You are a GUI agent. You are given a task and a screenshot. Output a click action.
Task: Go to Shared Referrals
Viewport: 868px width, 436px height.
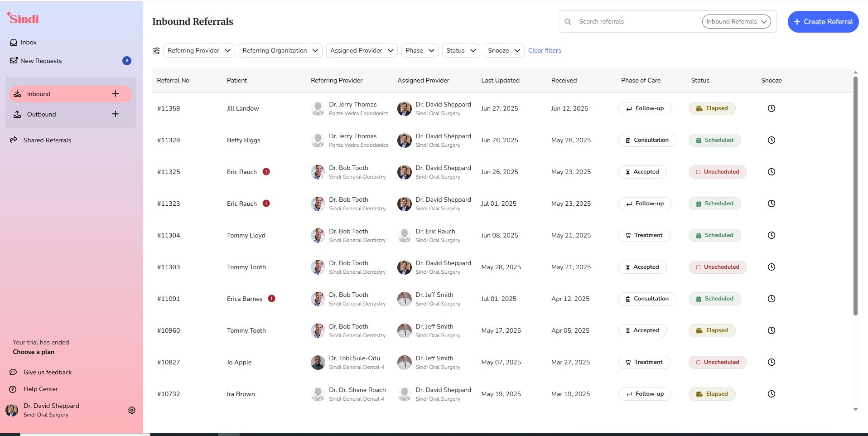click(47, 140)
